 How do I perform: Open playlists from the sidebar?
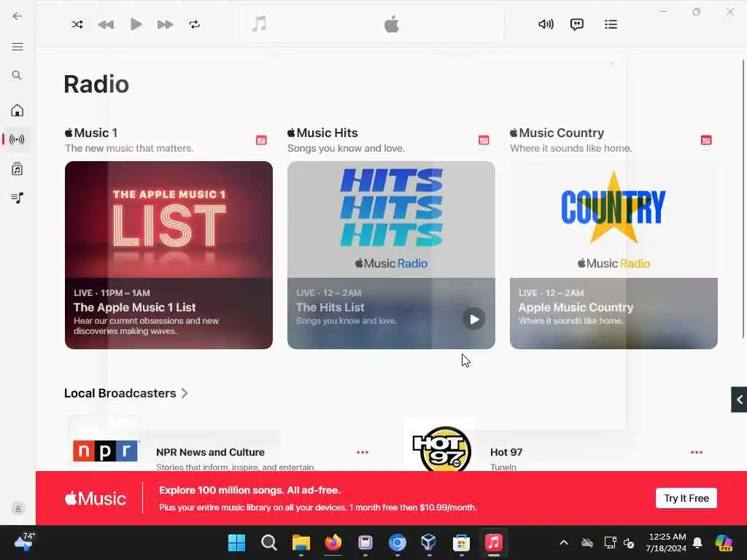click(x=18, y=198)
